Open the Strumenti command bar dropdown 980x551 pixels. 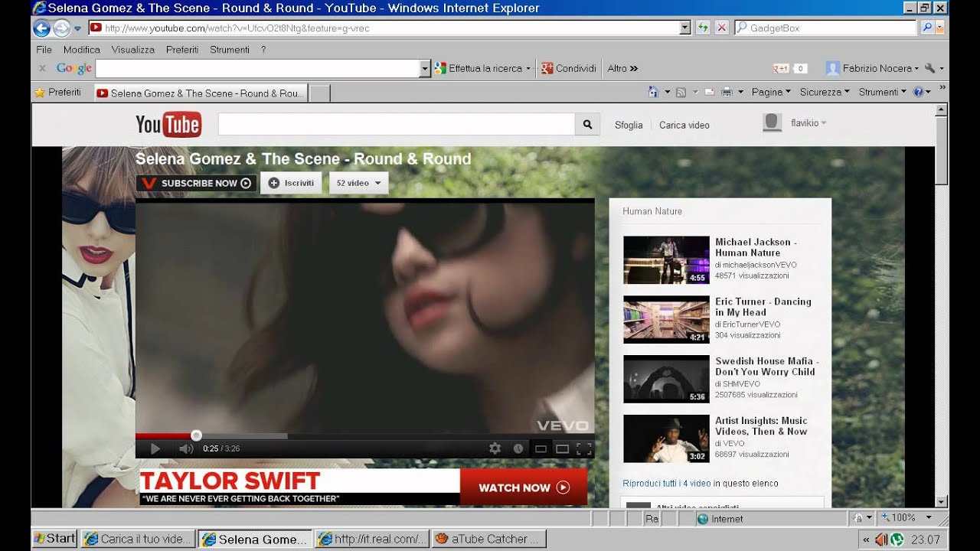coord(883,92)
